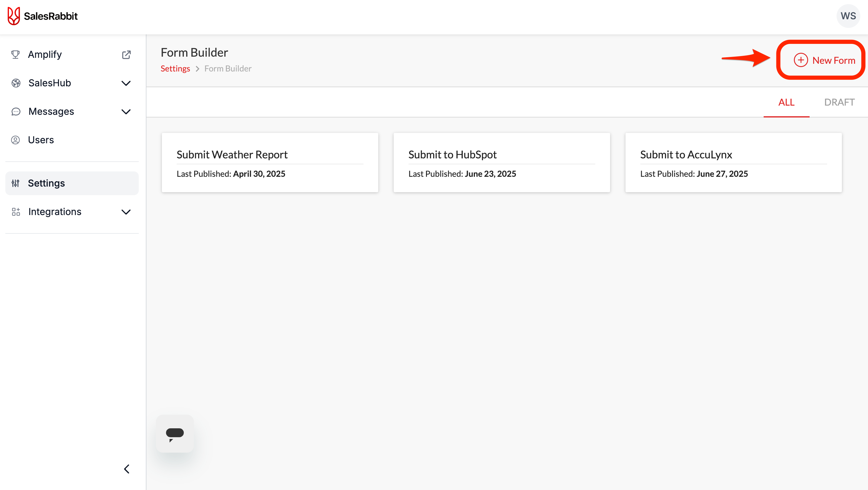Switch to the ALL tab
This screenshot has height=490, width=868.
[x=786, y=102]
